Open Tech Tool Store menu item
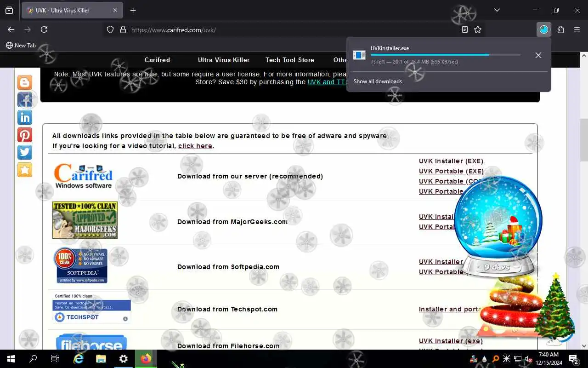 point(290,60)
